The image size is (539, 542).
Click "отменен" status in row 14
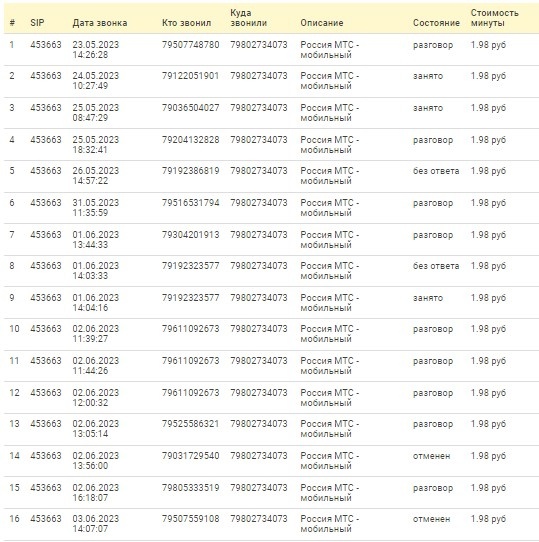tap(431, 456)
